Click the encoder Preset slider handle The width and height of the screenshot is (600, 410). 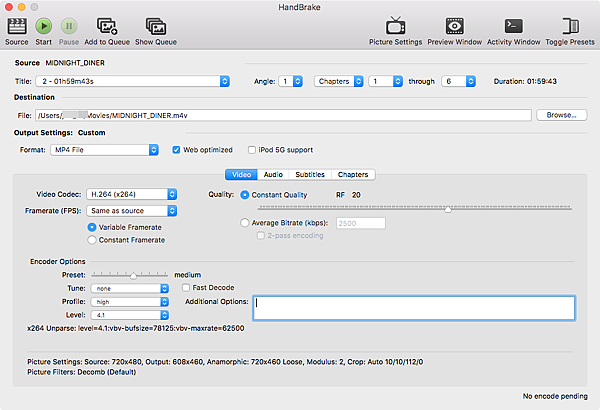click(x=133, y=276)
